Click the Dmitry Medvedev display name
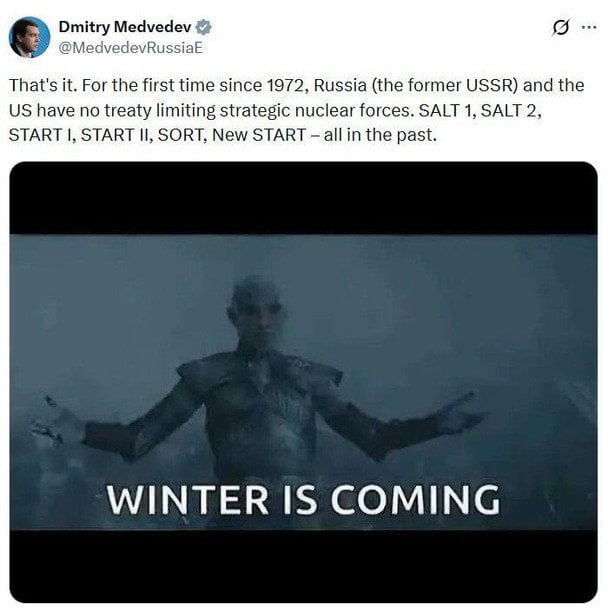Viewport: 608px width, 610px height. click(125, 27)
